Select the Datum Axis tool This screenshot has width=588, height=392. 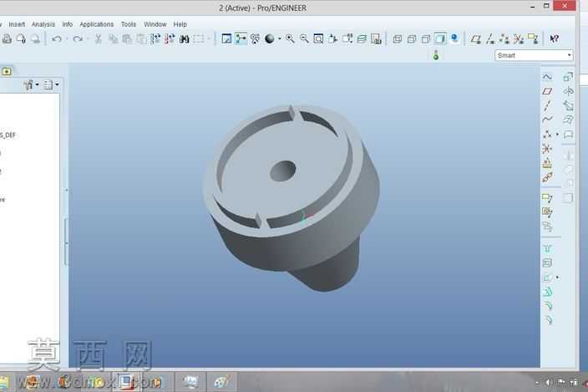coord(547,105)
